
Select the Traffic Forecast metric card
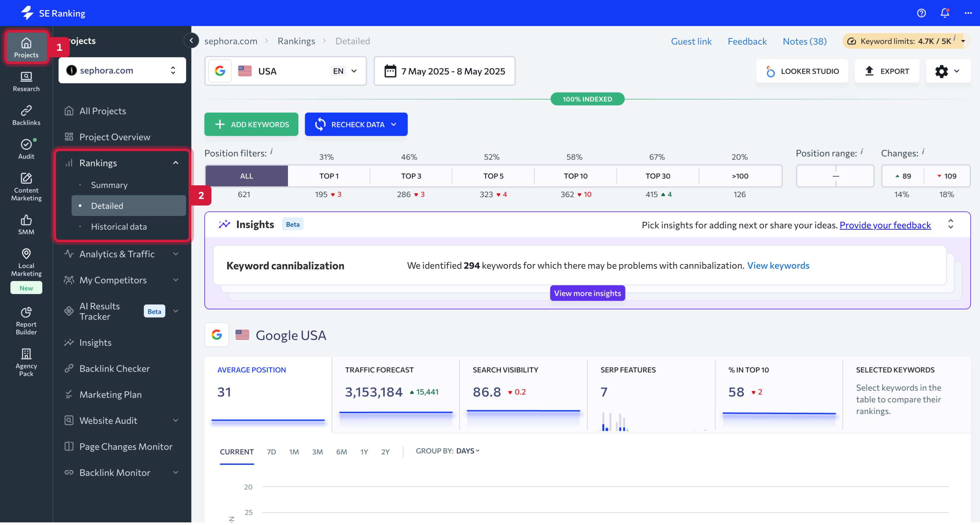[x=396, y=395]
